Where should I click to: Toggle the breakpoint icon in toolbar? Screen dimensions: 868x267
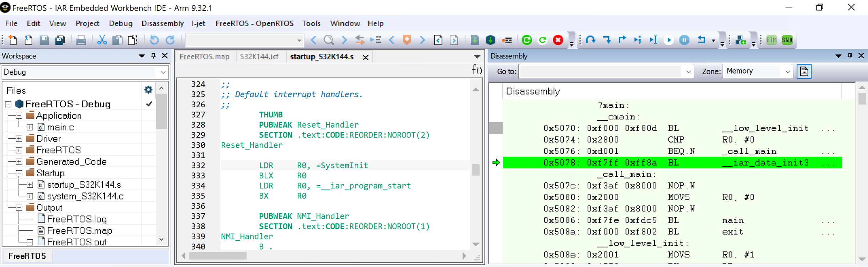(x=507, y=40)
